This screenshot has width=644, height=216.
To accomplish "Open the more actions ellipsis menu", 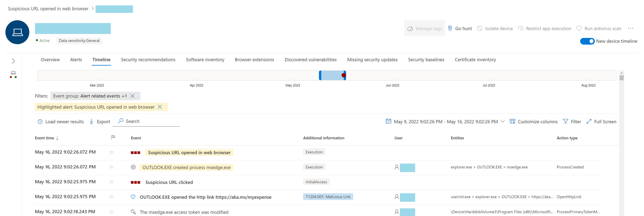I will (631, 29).
